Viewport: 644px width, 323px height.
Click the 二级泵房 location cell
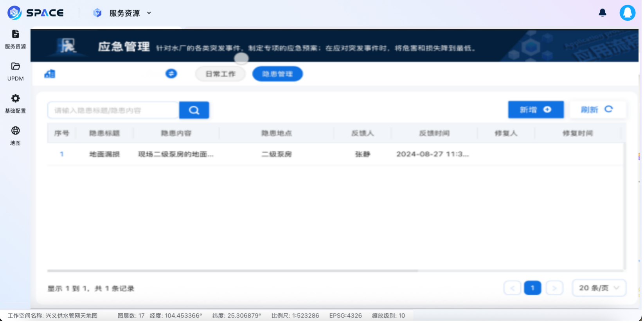(277, 154)
